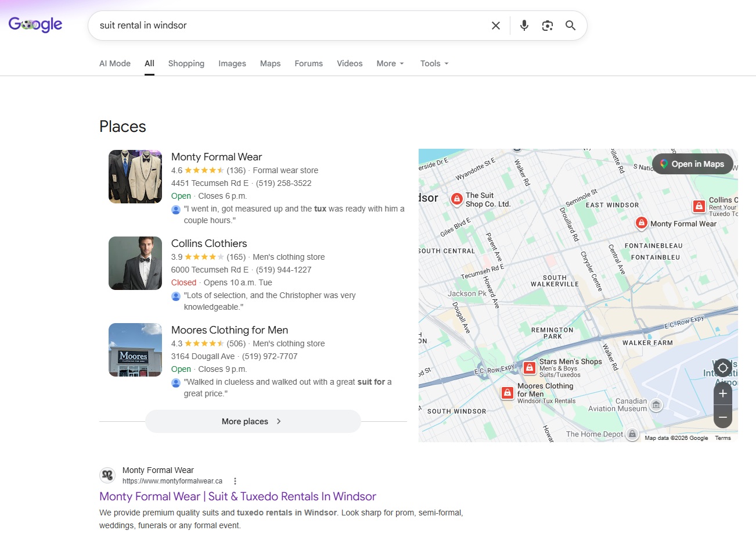Click the reviewer avatar beside the Collins review
Viewport: 756px width, 541px height.
point(176,296)
